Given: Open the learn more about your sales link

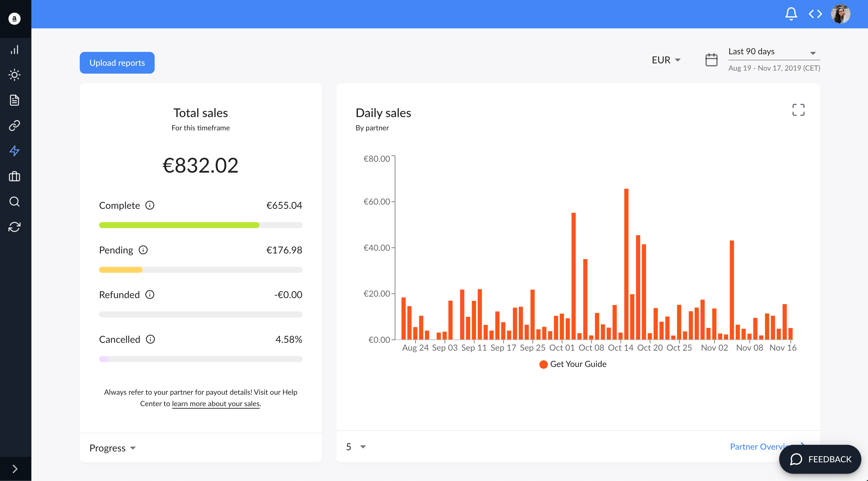Looking at the screenshot, I should (216, 403).
